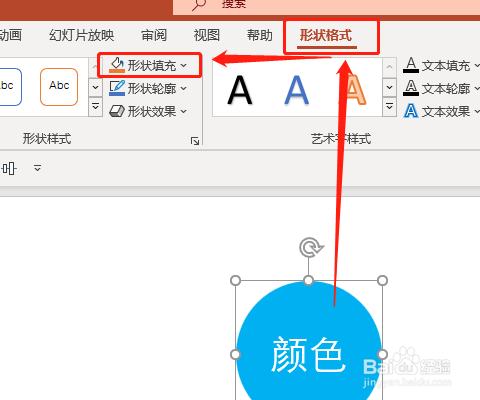Open the 形状样式 dialog launcher

click(x=195, y=141)
